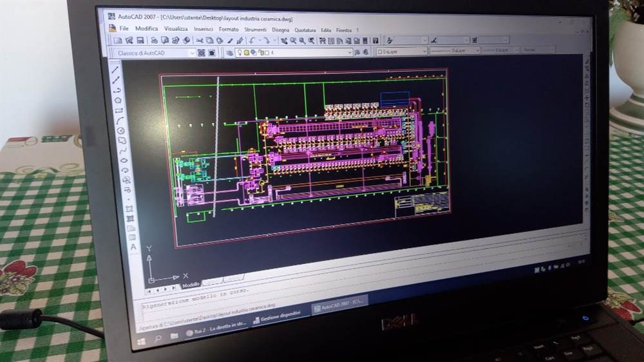Open File Explorer from the taskbar
644x362 pixels.
pyautogui.click(x=174, y=336)
